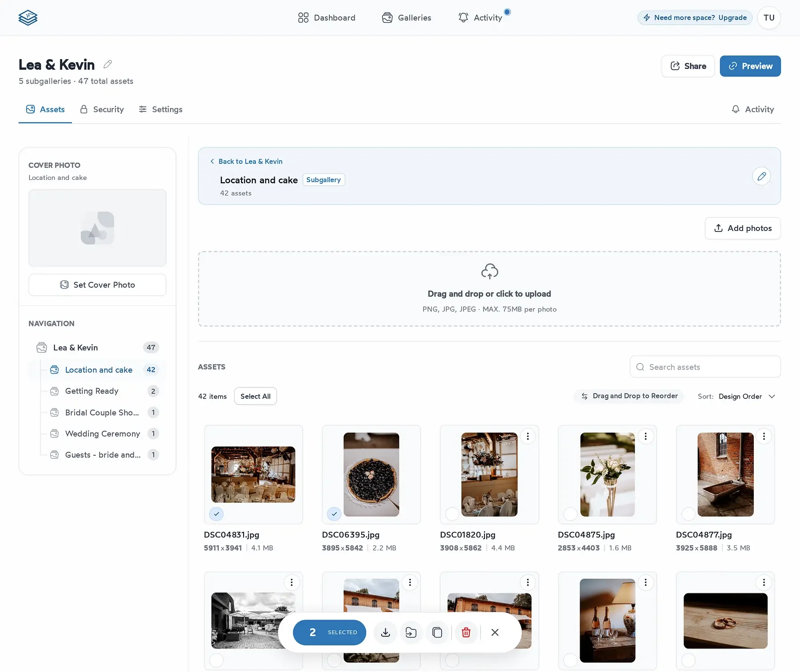Select the DSC01820.jpg checkbox circle
800x672 pixels.
click(452, 514)
